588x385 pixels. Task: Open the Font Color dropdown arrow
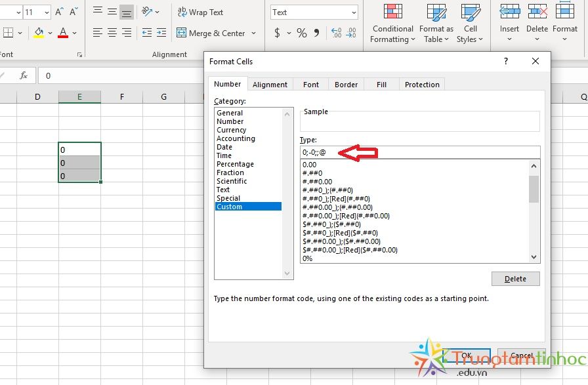(75, 33)
